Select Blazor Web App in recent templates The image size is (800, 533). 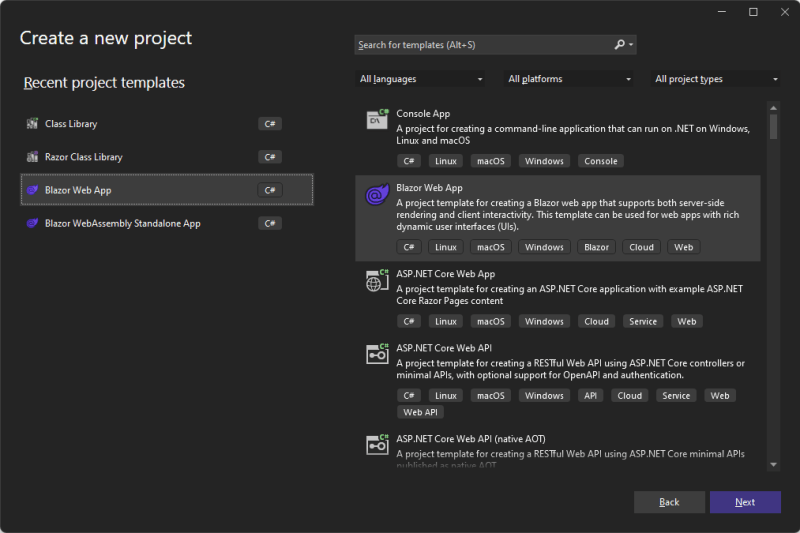[167, 190]
